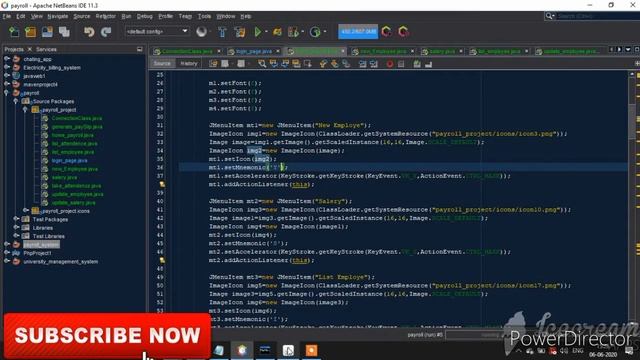
Task: Open the Run Project dropdown arrow
Action: pos(267,32)
